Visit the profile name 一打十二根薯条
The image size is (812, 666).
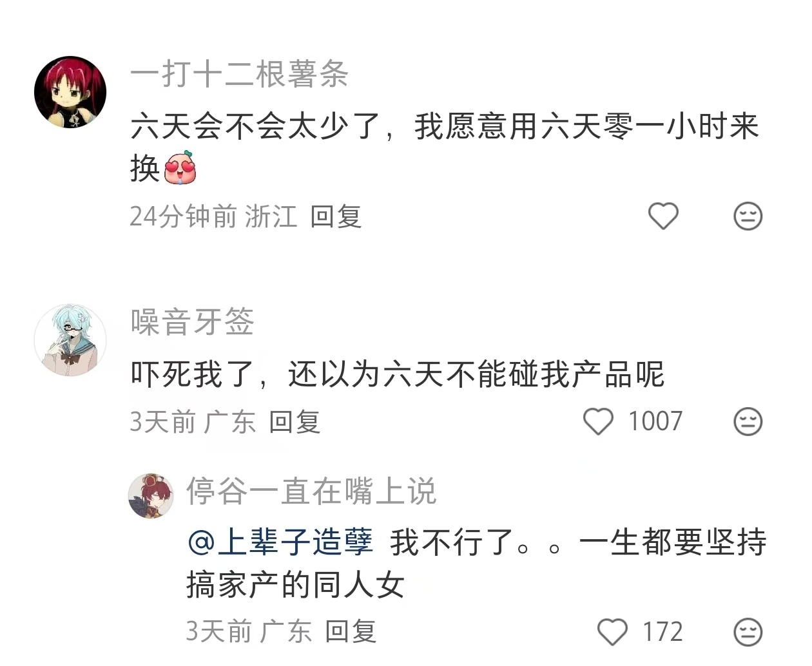[239, 74]
